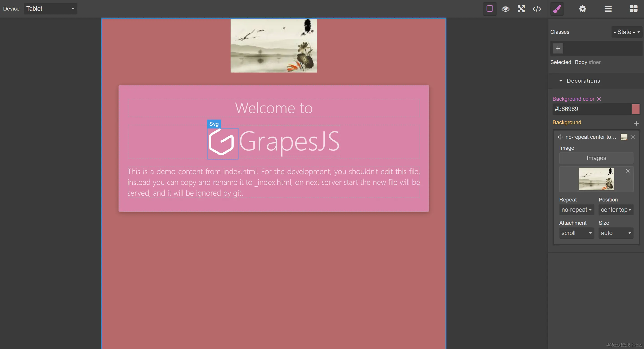
Task: Open the Device Tablet dropdown
Action: pyautogui.click(x=50, y=9)
